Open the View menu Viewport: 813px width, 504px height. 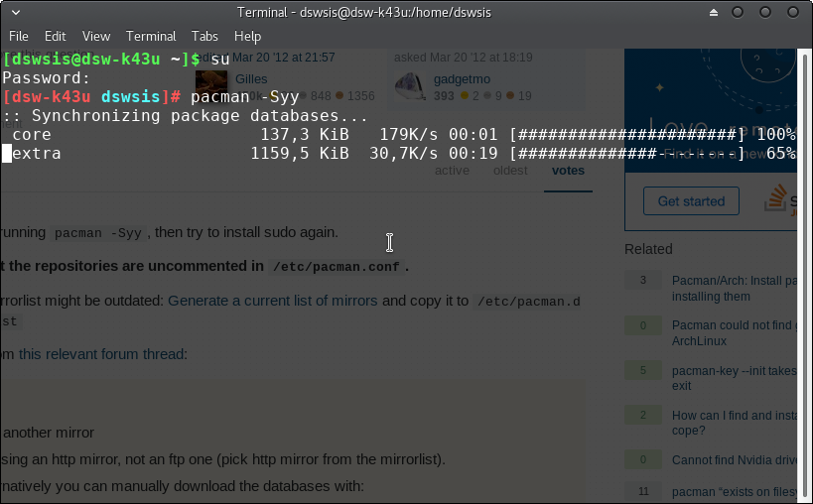[x=96, y=36]
